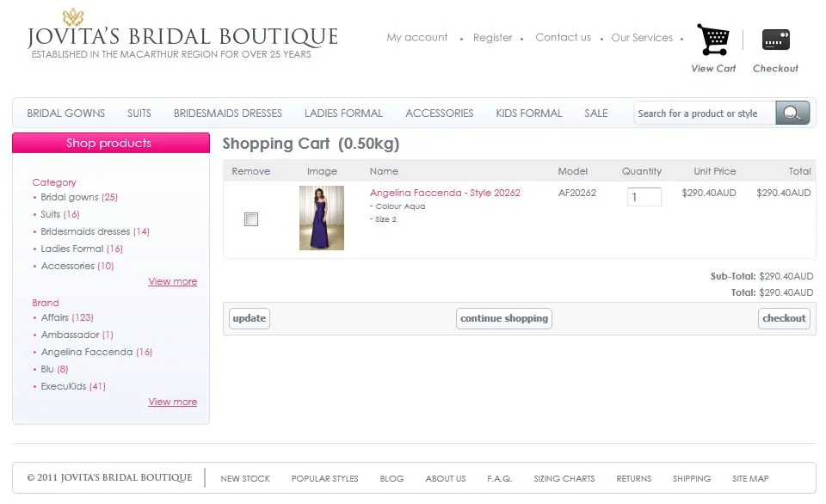This screenshot has width=826, height=504.
Task: Open the Suits menu item
Action: click(x=139, y=114)
